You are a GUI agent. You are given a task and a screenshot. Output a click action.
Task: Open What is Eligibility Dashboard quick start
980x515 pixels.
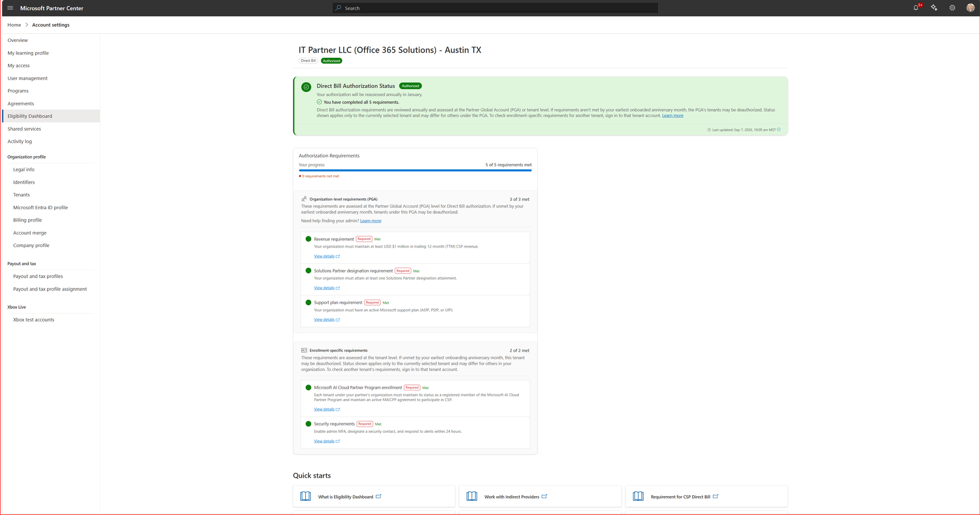[374, 496]
